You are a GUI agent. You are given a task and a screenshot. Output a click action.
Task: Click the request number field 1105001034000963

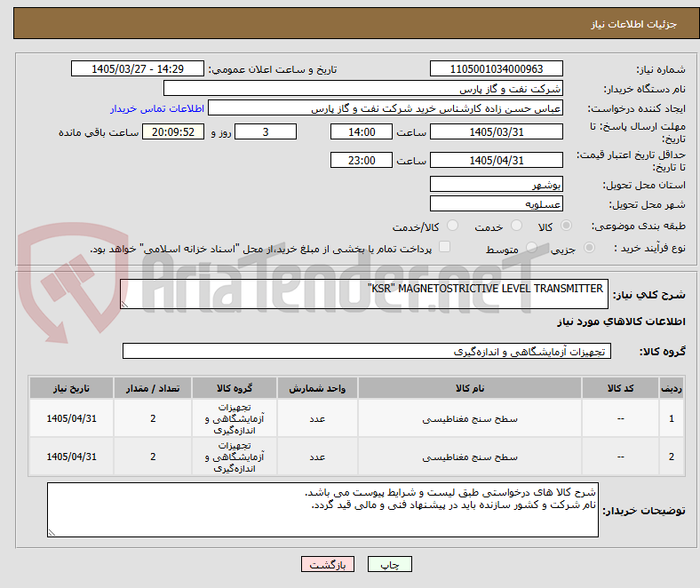click(496, 68)
